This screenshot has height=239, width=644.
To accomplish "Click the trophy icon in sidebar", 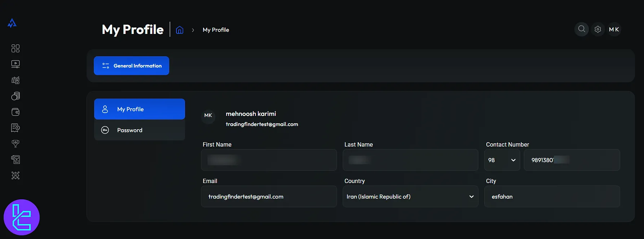I will [16, 144].
